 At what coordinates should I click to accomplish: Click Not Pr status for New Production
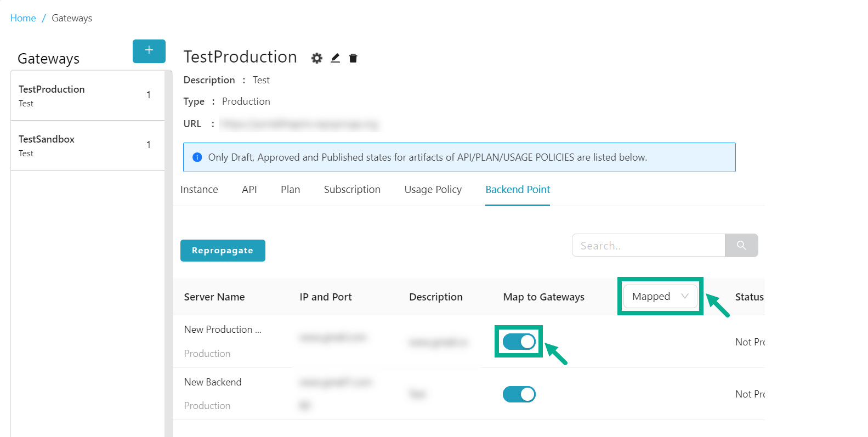[750, 342]
